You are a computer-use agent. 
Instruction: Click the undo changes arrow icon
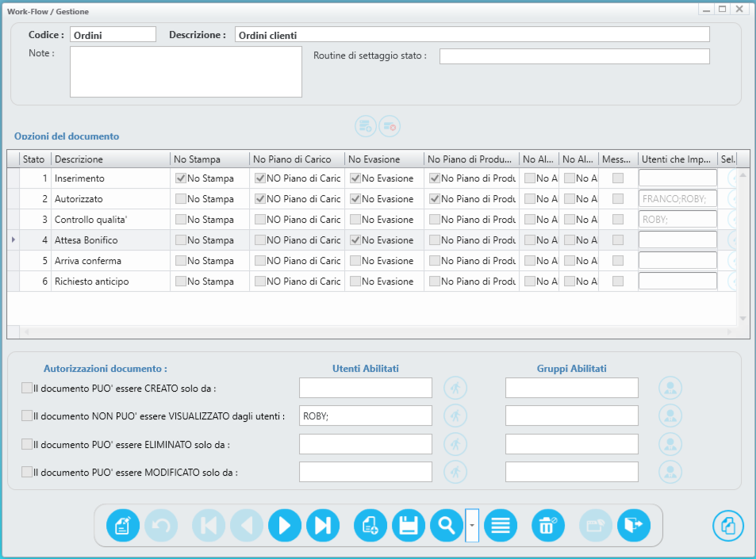[161, 525]
